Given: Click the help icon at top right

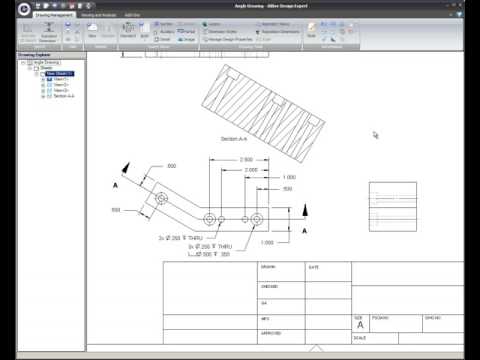Looking at the screenshot, I should [x=460, y=14].
